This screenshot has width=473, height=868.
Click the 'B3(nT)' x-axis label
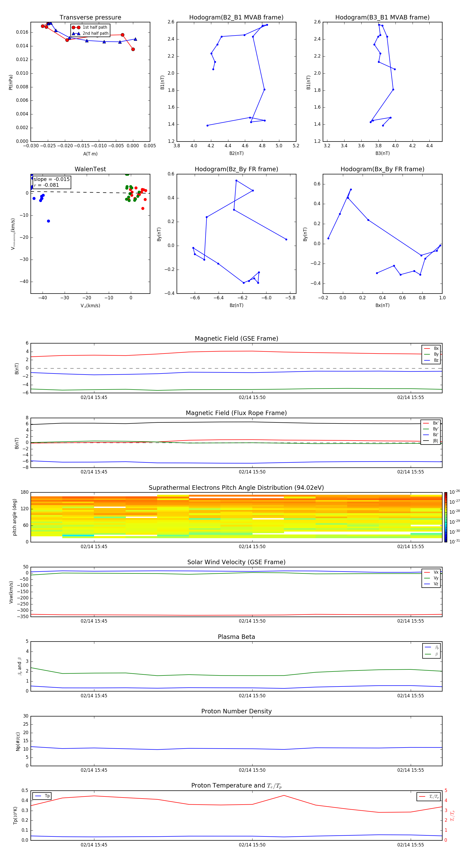382,154
